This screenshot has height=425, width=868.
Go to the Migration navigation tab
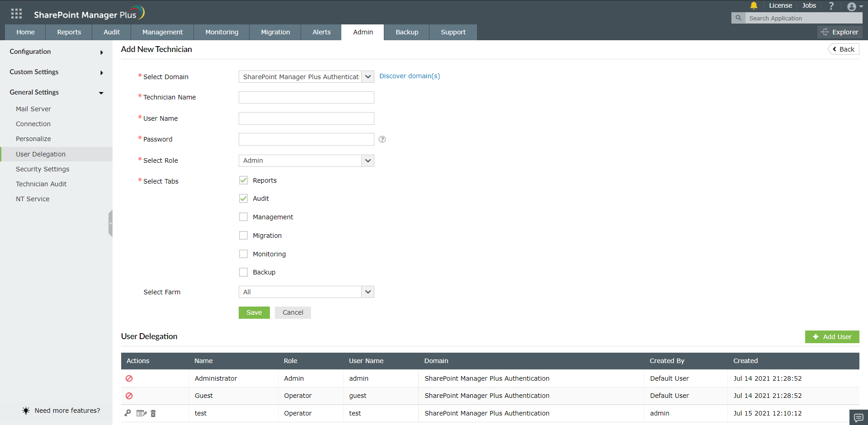pos(275,32)
